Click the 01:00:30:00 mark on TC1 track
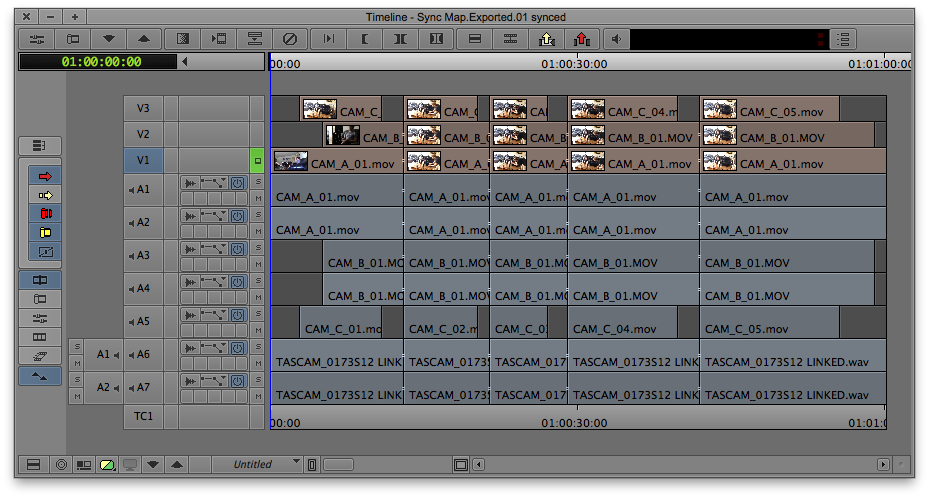The height and width of the screenshot is (498, 929). point(574,423)
